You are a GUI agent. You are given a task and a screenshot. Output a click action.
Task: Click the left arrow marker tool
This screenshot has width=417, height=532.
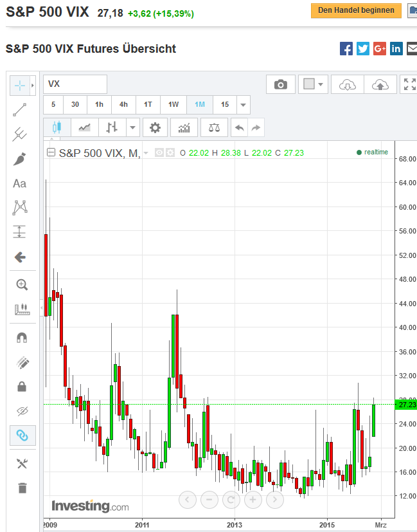(x=20, y=257)
